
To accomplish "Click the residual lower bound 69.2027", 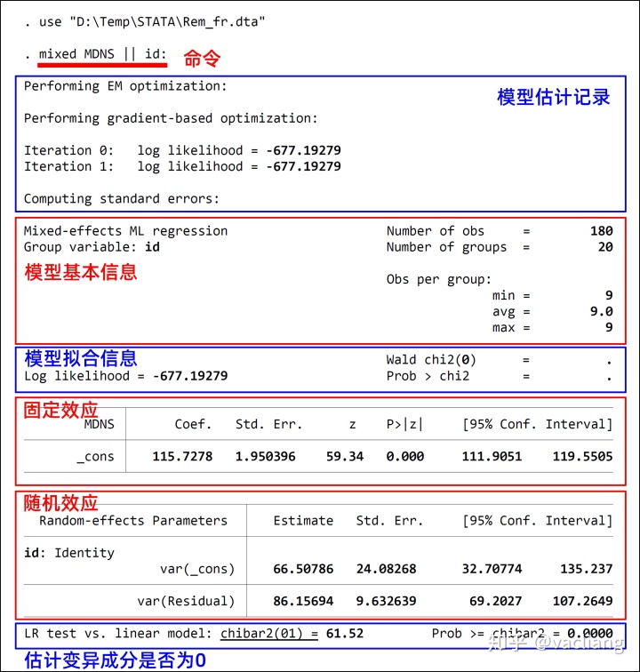I will [495, 601].
